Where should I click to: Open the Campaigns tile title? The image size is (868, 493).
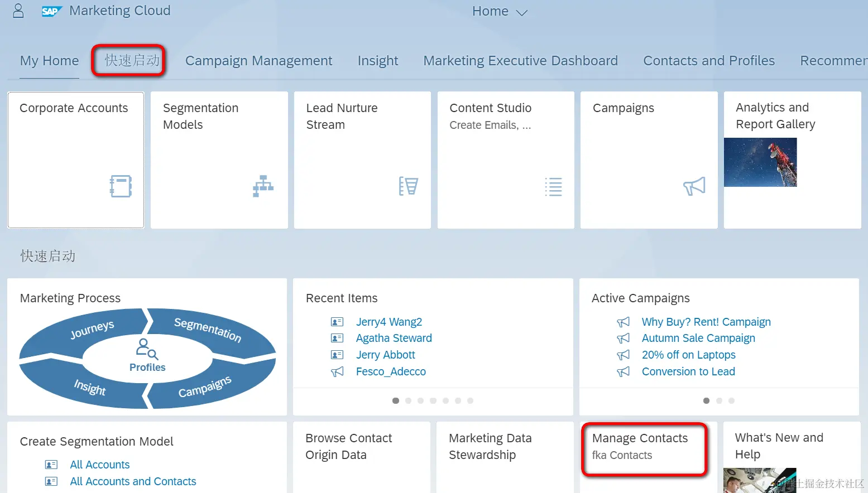pyautogui.click(x=623, y=108)
